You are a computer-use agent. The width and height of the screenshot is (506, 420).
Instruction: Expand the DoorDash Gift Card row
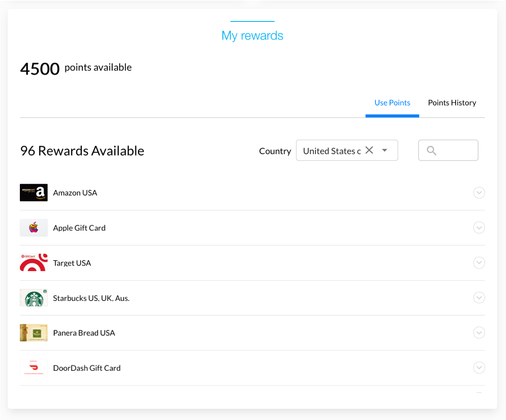tap(479, 368)
